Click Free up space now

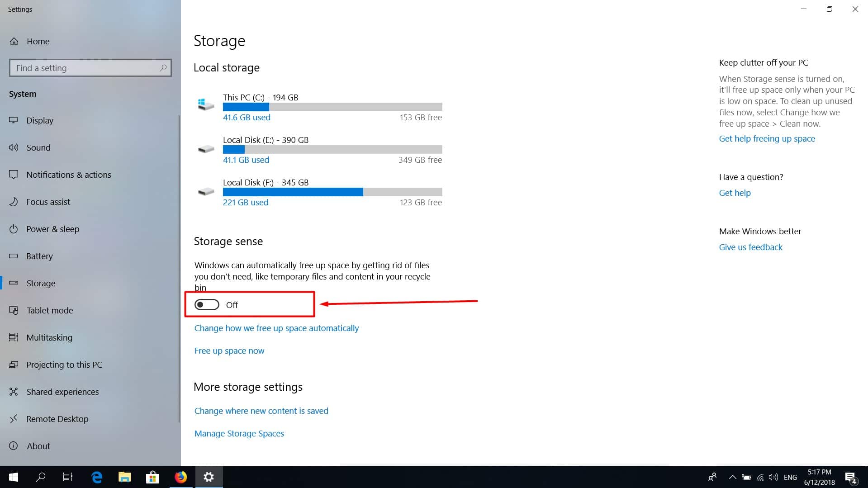229,351
